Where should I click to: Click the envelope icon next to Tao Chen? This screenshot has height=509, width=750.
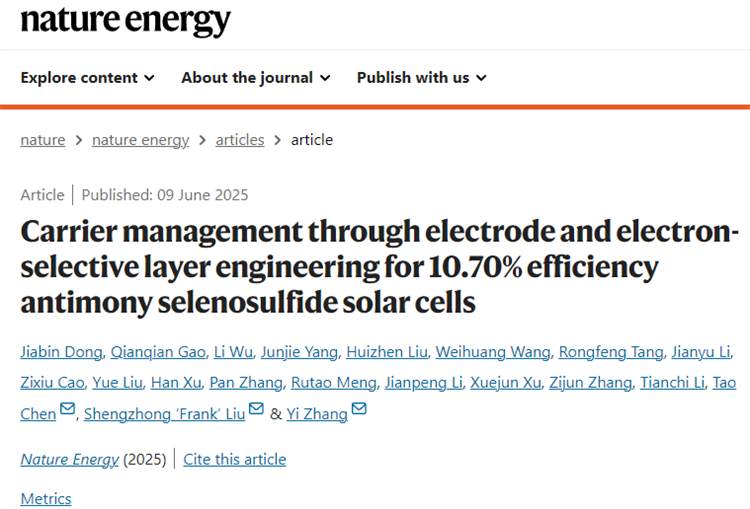coord(67,409)
